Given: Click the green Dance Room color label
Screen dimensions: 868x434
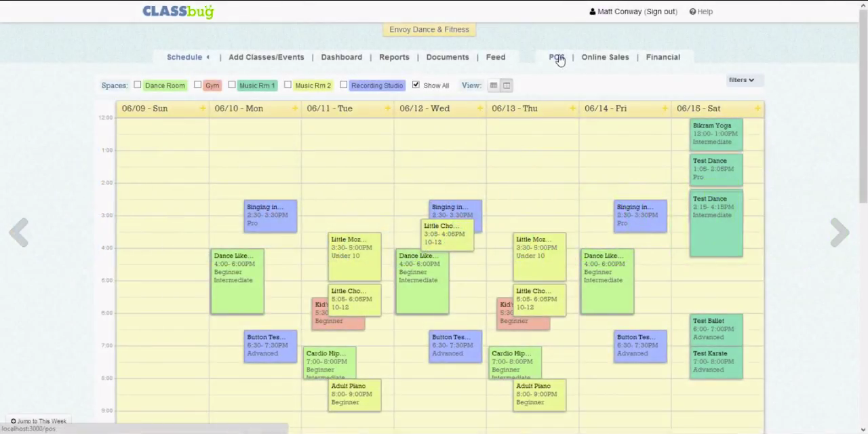Looking at the screenshot, I should click(x=165, y=85).
